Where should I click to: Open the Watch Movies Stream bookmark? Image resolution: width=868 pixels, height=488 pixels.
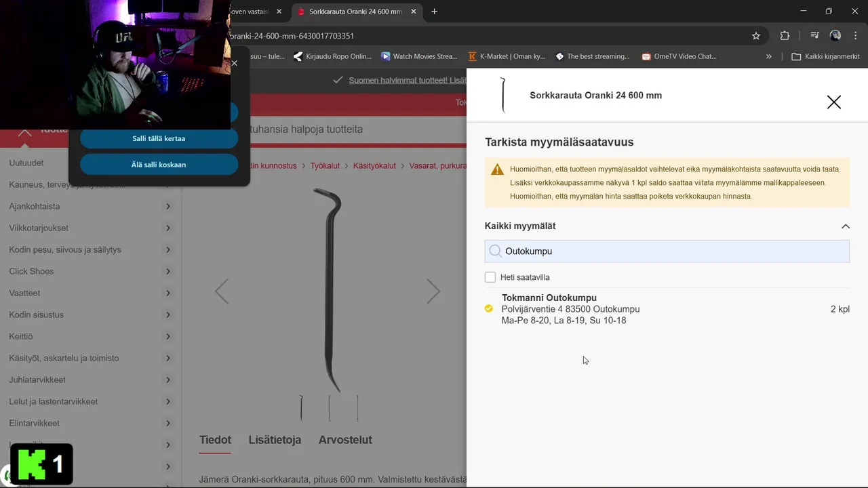[420, 56]
